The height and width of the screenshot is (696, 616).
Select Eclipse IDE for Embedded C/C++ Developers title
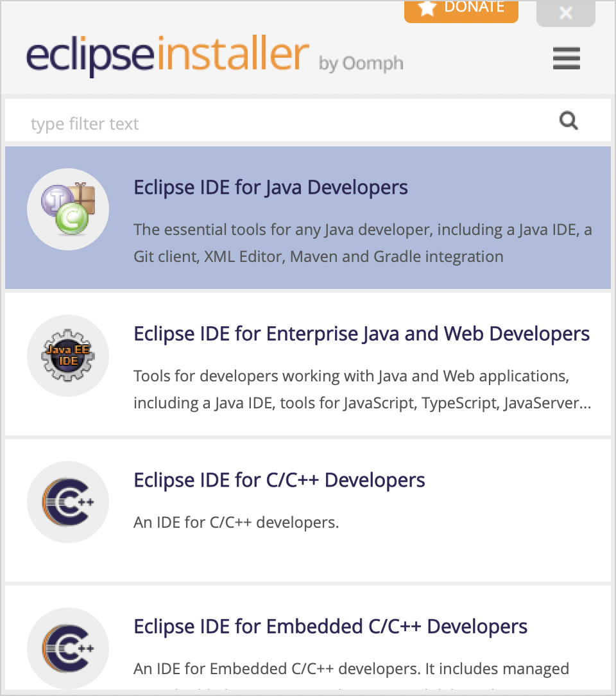point(330,627)
